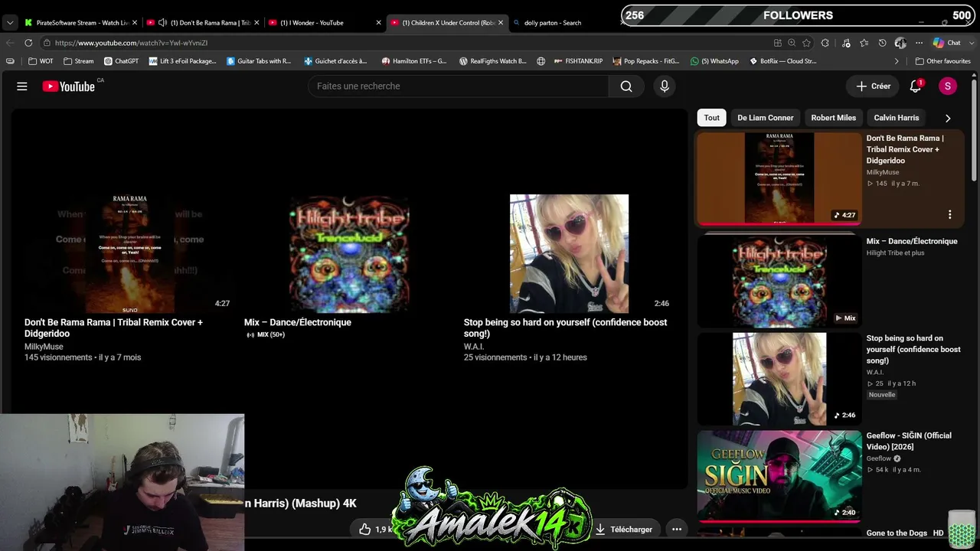
Task: Reload the page with browser refresh button
Action: click(28, 43)
